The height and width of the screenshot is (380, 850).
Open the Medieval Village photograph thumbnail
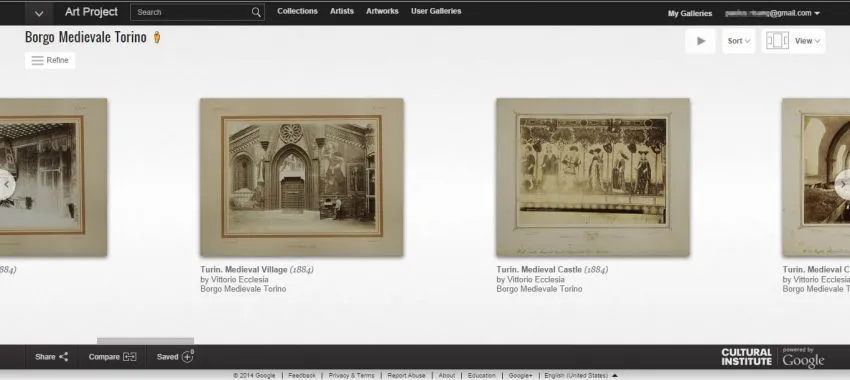coord(301,177)
